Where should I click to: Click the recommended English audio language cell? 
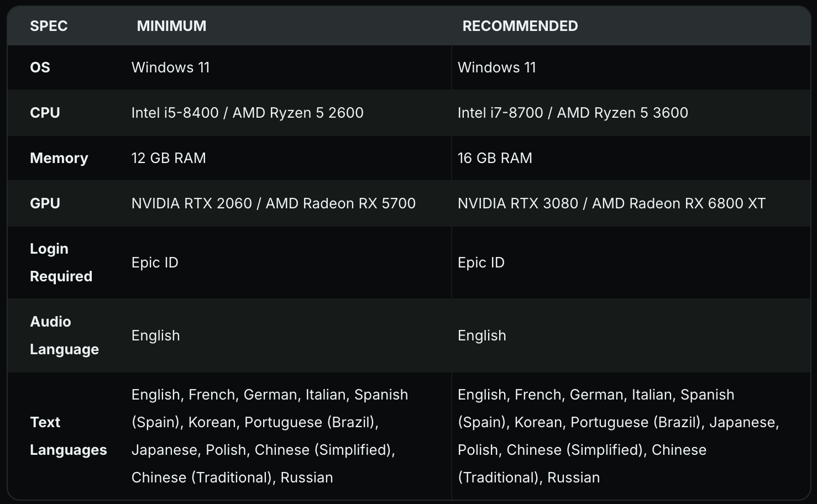(481, 335)
